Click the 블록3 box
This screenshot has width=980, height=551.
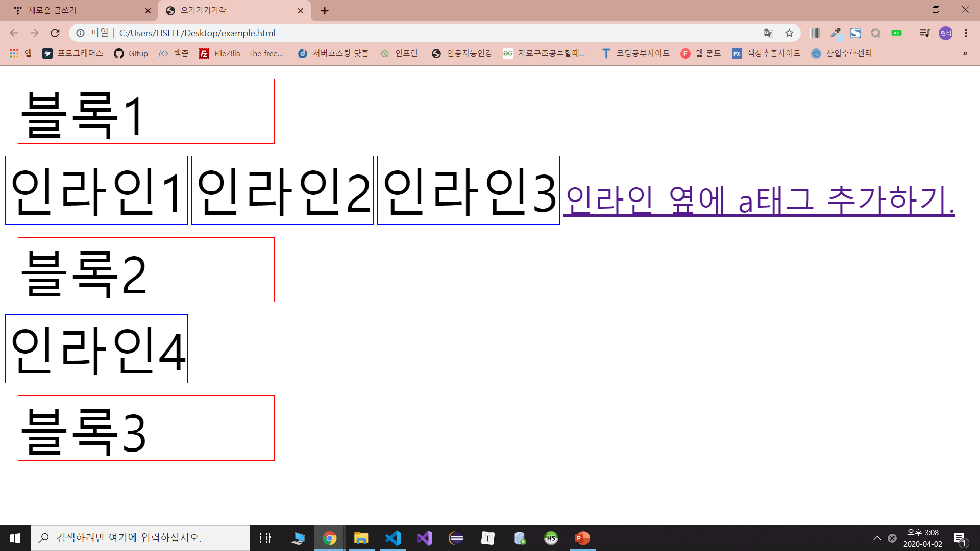(x=146, y=428)
